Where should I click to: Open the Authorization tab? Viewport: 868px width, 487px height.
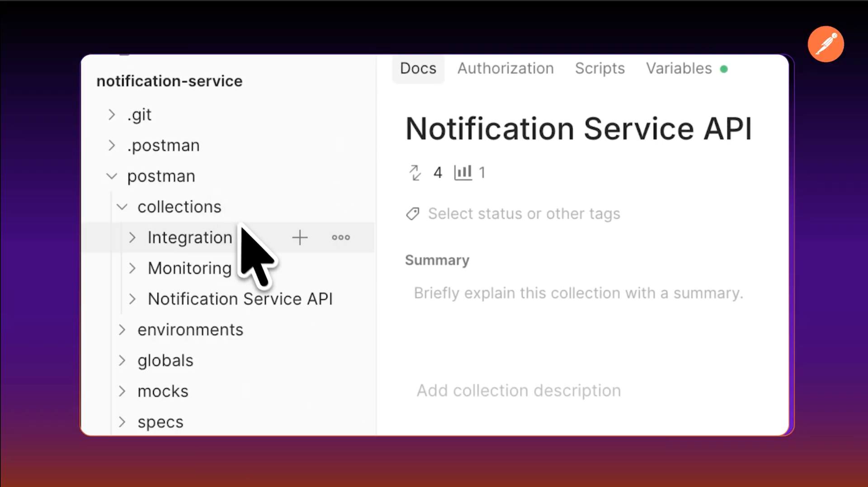505,68
